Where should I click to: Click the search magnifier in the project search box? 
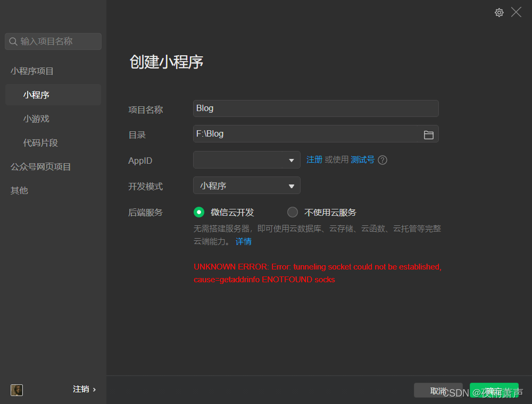click(x=13, y=41)
